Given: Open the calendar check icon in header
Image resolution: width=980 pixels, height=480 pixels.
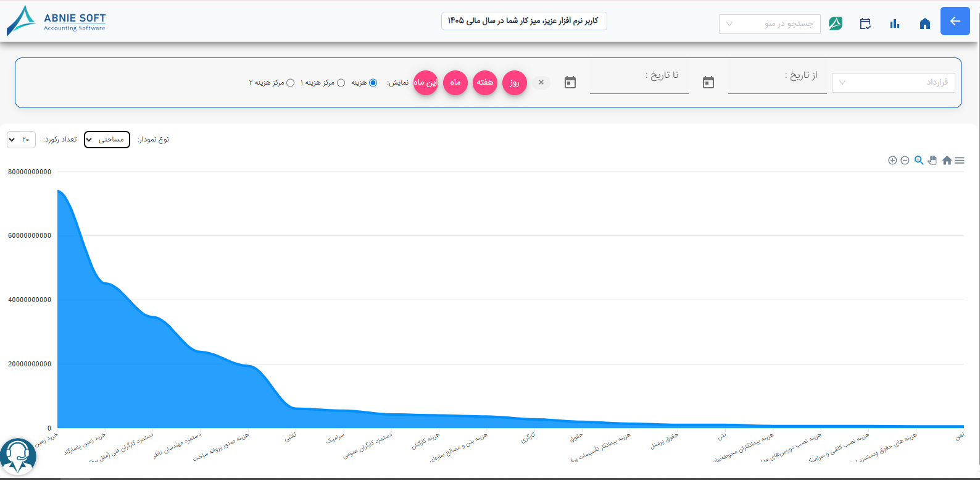Looking at the screenshot, I should point(865,23).
